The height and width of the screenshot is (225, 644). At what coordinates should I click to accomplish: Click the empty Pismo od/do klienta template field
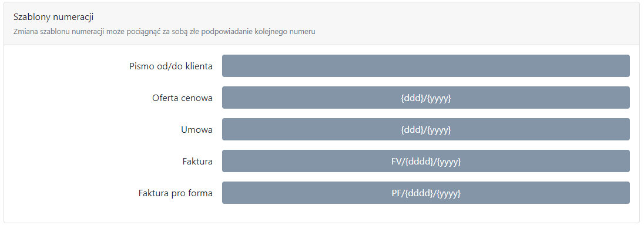point(426,66)
